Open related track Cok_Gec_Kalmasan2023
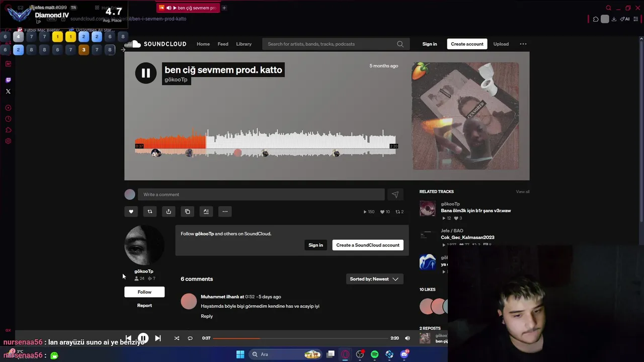Image resolution: width=644 pixels, height=362 pixels. coord(467,237)
